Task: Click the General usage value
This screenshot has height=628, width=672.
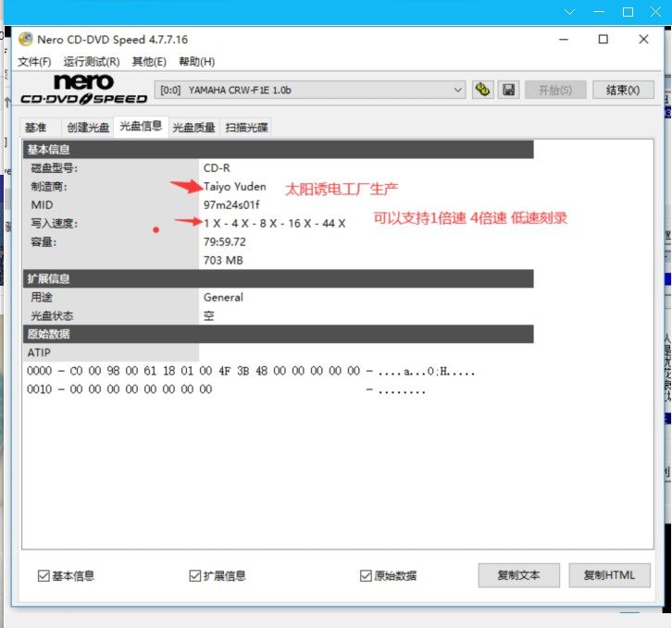Action: coord(223,297)
